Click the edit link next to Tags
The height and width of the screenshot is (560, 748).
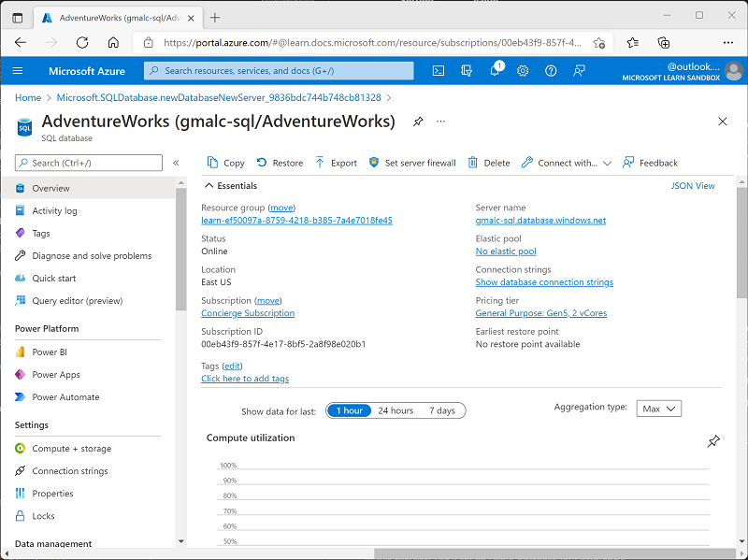[232, 366]
